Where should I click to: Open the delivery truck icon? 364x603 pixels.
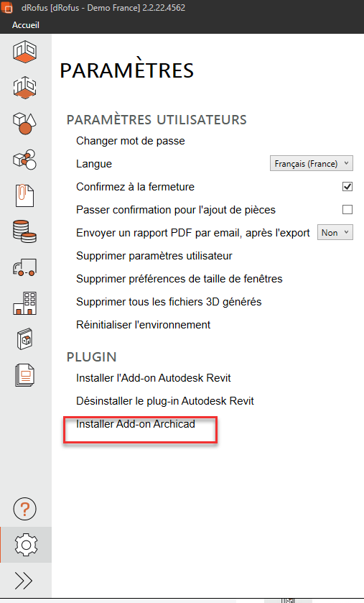coord(24,267)
